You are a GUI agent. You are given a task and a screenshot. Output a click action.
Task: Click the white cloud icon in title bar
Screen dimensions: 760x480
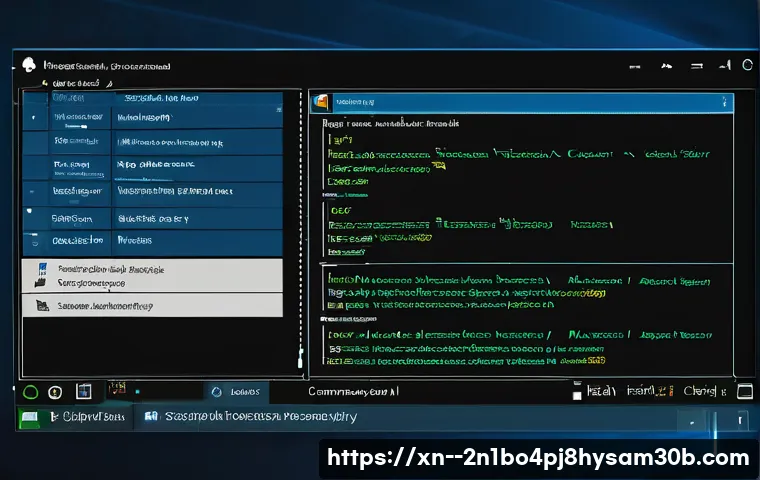coord(29,65)
